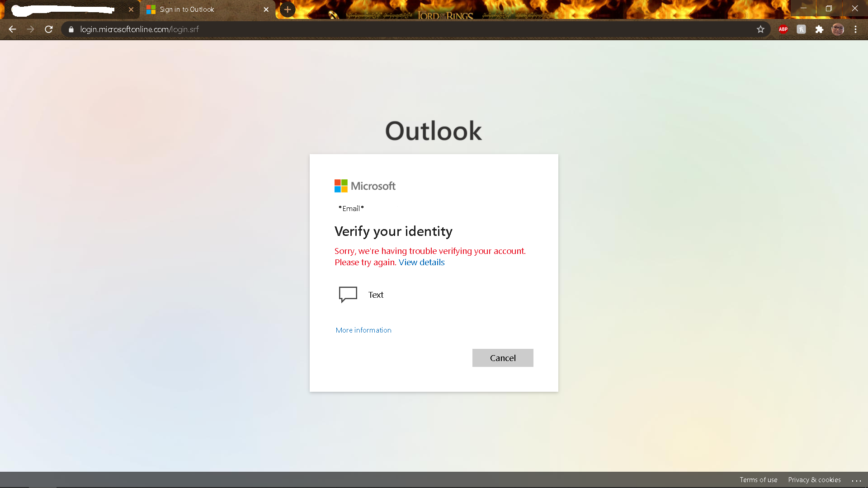
Task: Open a new tab with the plus button
Action: point(288,9)
